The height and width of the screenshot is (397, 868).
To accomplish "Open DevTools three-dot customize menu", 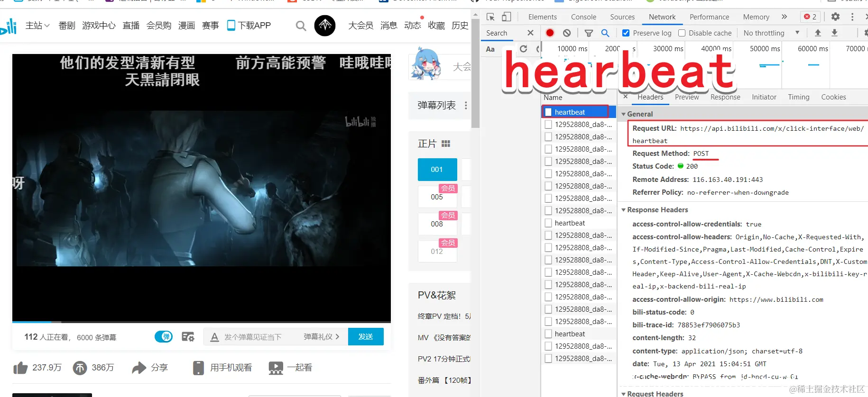I will (x=852, y=17).
